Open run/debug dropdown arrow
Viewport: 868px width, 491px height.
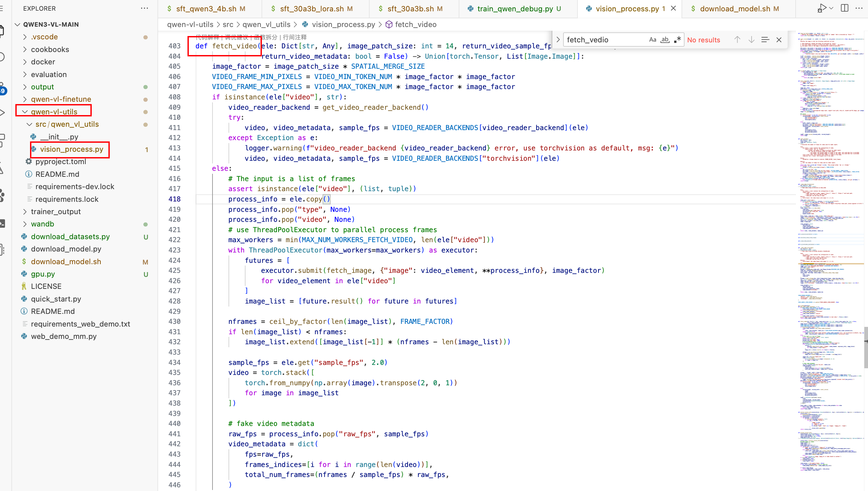[831, 8]
